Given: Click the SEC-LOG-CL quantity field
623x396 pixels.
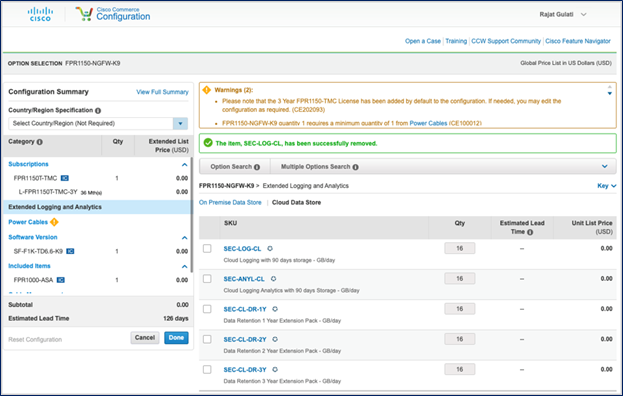Looking at the screenshot, I should (460, 248).
